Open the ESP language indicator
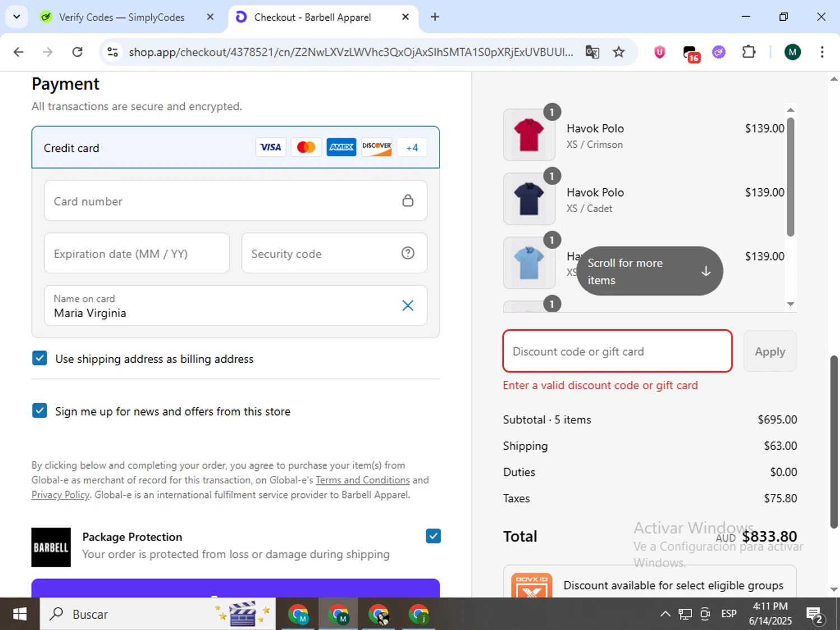 [x=729, y=614]
